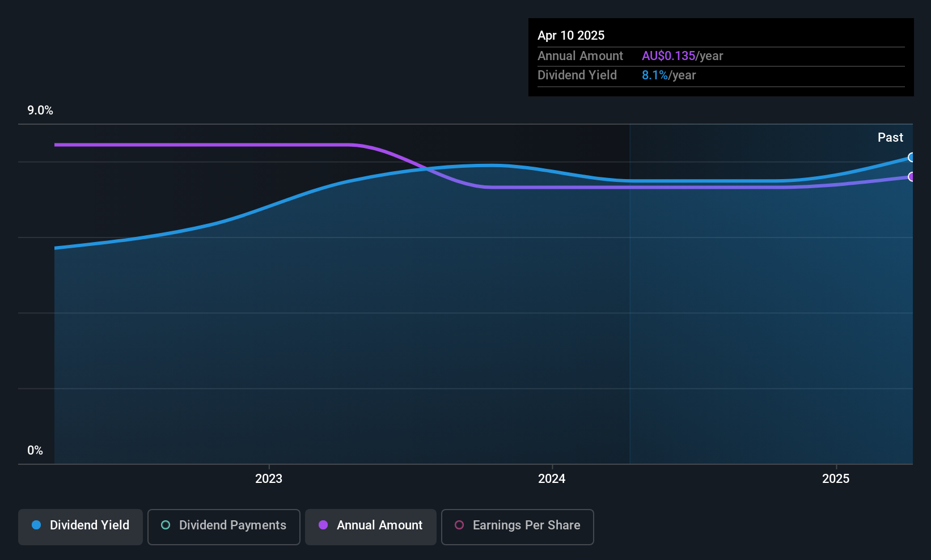Click the purple Annual Amount legend dot
Screen dimensions: 931x560
[323, 525]
